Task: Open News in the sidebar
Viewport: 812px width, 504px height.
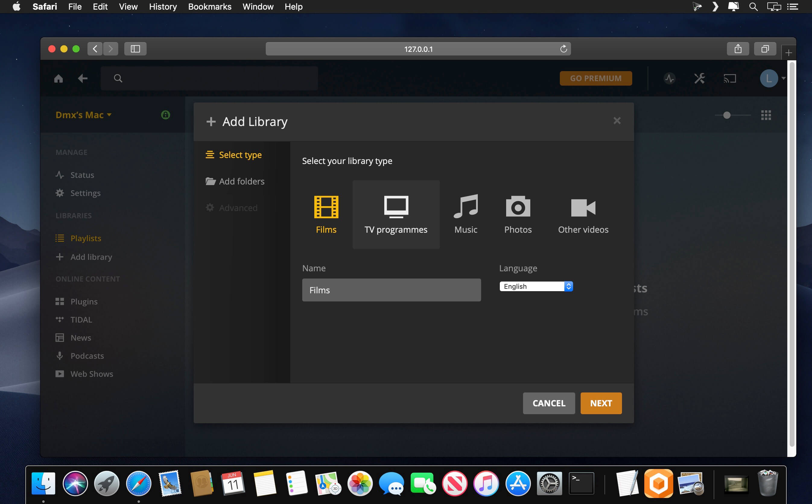Action: click(x=73, y=338)
